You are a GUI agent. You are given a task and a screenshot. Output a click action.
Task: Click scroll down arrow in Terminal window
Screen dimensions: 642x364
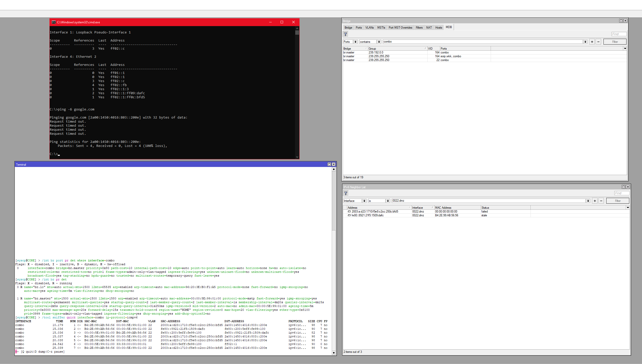(x=334, y=353)
